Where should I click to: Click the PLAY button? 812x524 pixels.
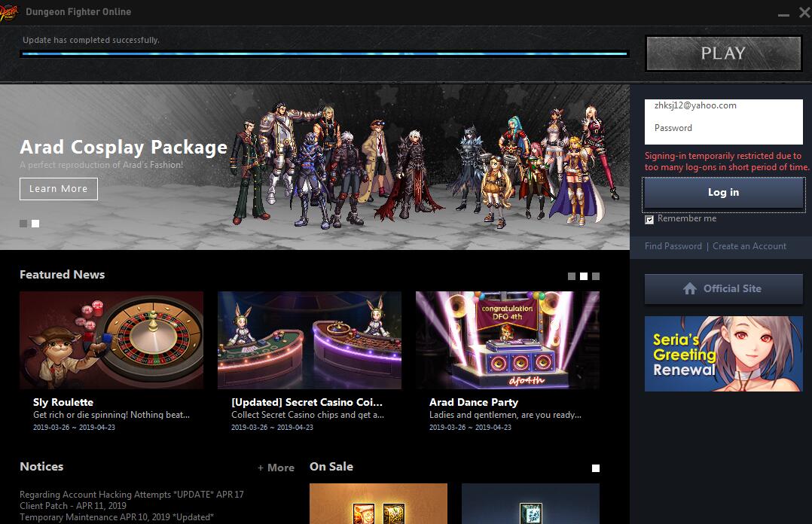723,53
